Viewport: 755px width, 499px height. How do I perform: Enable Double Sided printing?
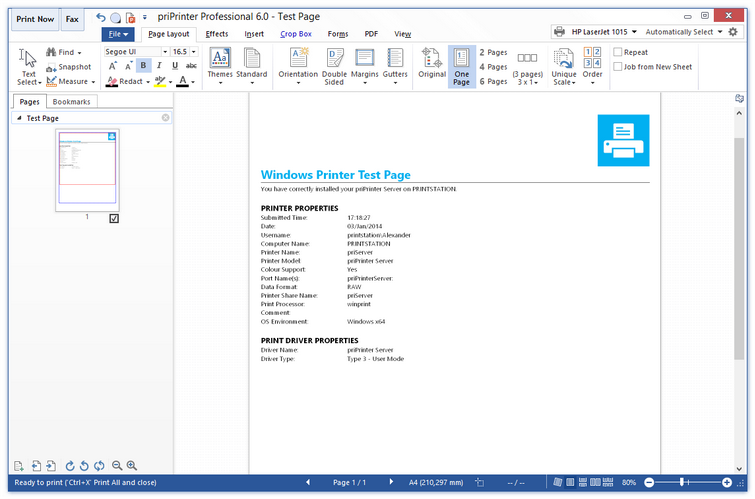(x=334, y=67)
